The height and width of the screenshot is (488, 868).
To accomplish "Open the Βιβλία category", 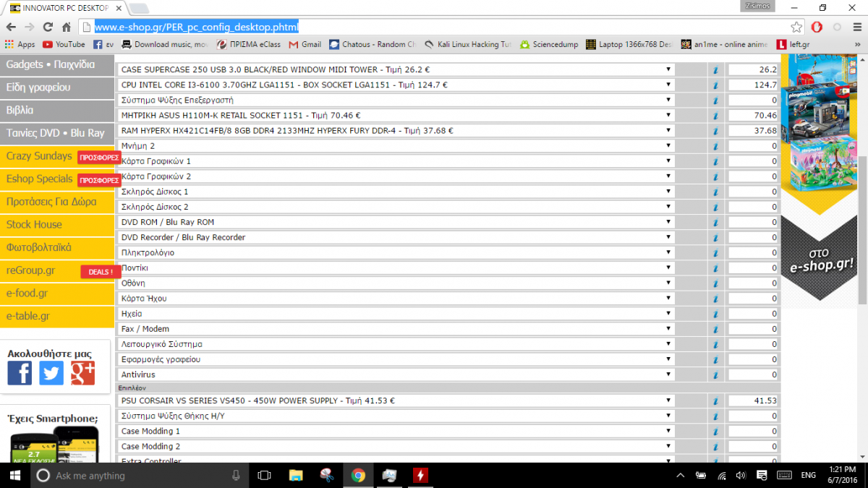I will 57,110.
